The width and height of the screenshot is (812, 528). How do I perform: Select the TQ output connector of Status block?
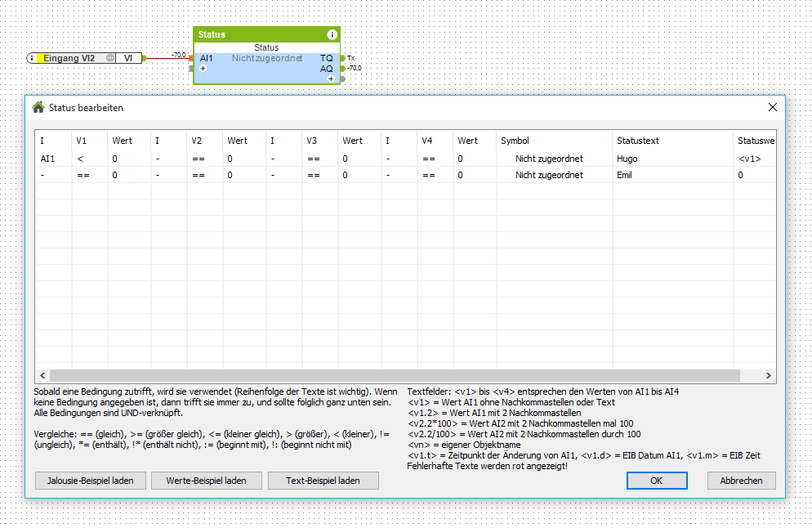coord(342,58)
